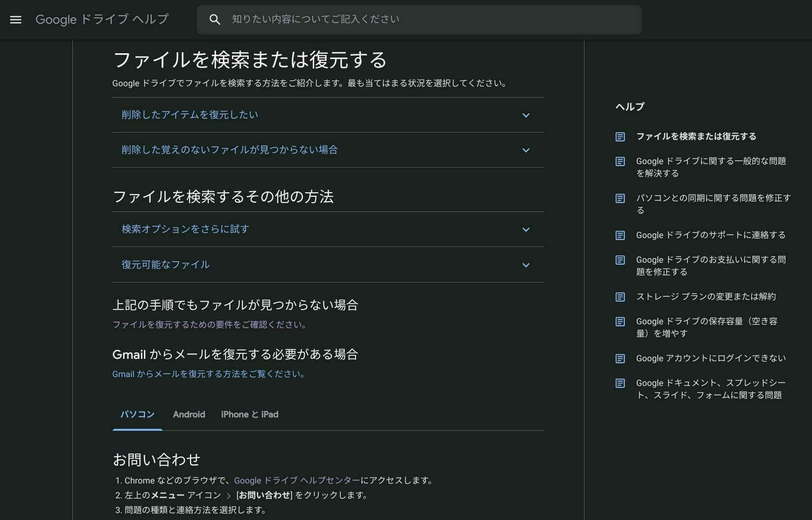Viewport: 812px width, 520px height.
Task: Open link Gmail からメールを復元する方法をご覧ください
Action: tap(210, 374)
